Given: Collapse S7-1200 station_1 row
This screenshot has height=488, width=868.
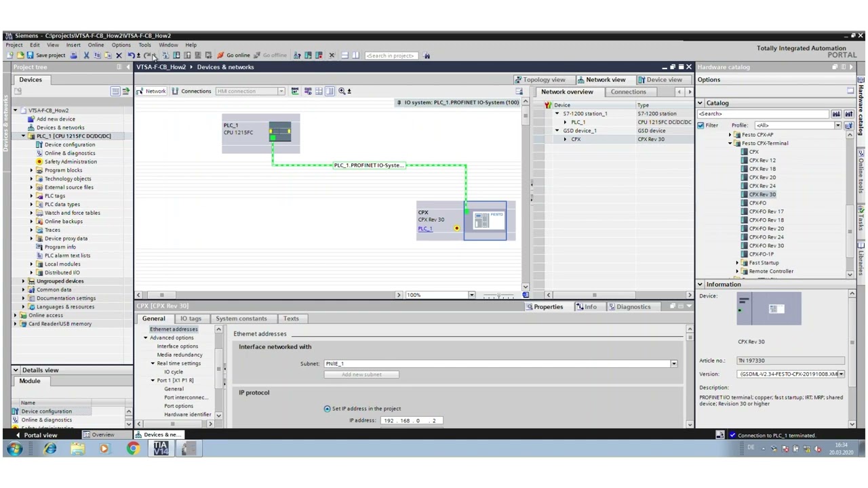Looking at the screenshot, I should (x=557, y=114).
